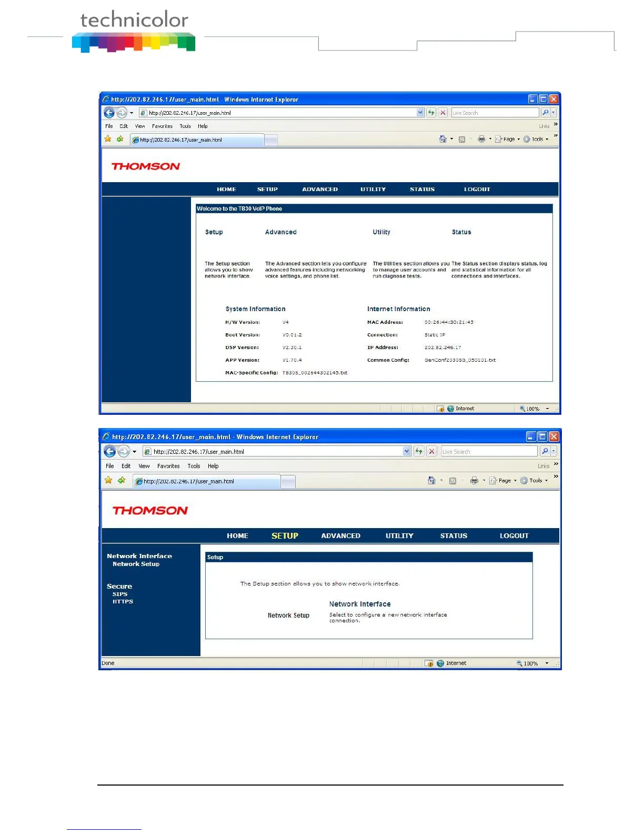Click the Print icon in top window toolbar
This screenshot has width=644, height=834.
481,139
